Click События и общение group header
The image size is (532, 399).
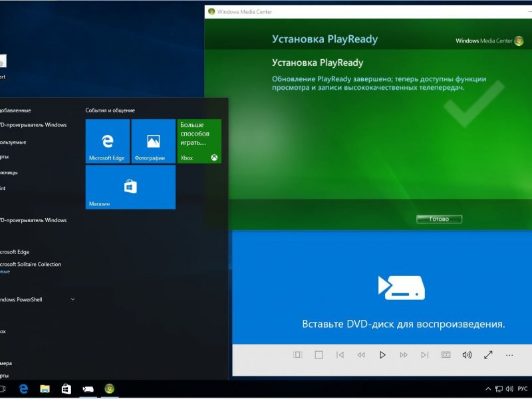[x=110, y=110]
